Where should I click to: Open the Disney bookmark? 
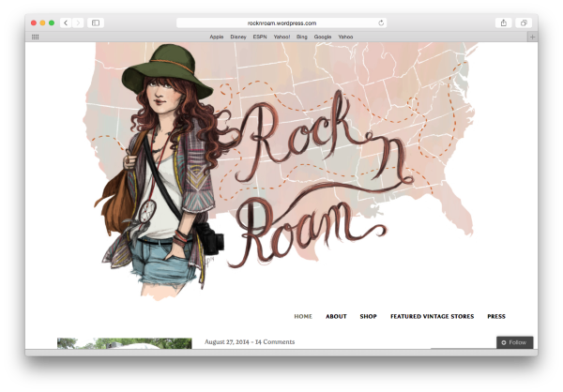tap(238, 37)
